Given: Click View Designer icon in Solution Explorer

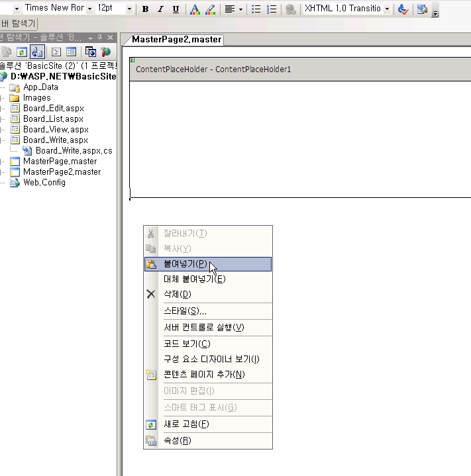Looking at the screenshot, I should pos(71,52).
